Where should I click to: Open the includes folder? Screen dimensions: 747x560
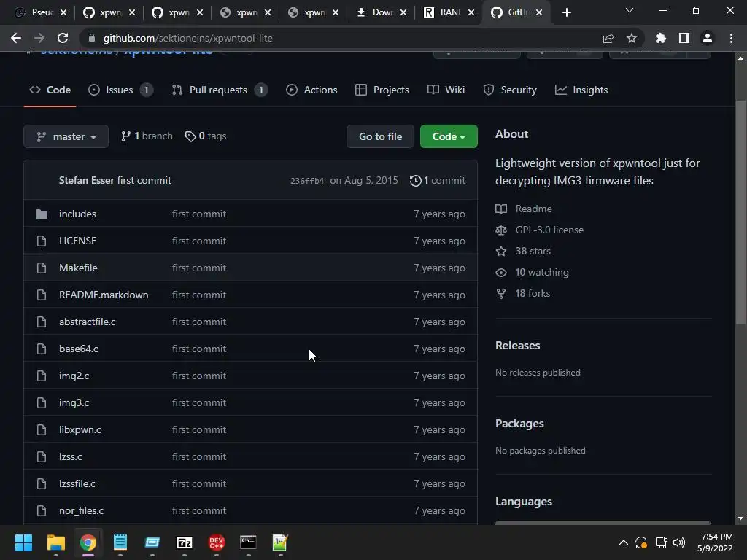click(x=77, y=214)
